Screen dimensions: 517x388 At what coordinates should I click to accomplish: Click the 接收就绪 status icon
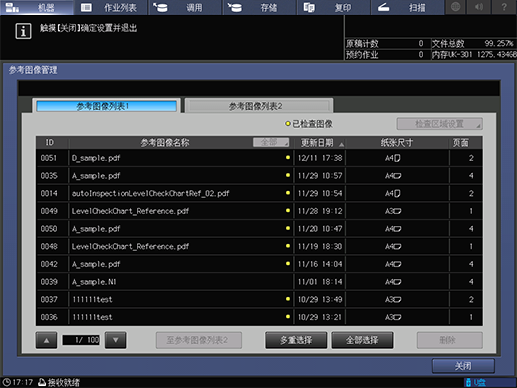42,382
